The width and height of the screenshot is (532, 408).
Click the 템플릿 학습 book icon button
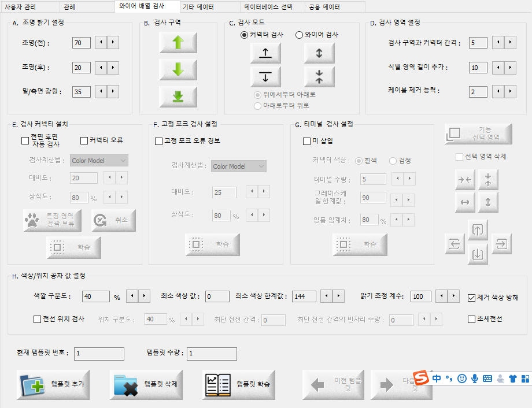[x=238, y=384]
